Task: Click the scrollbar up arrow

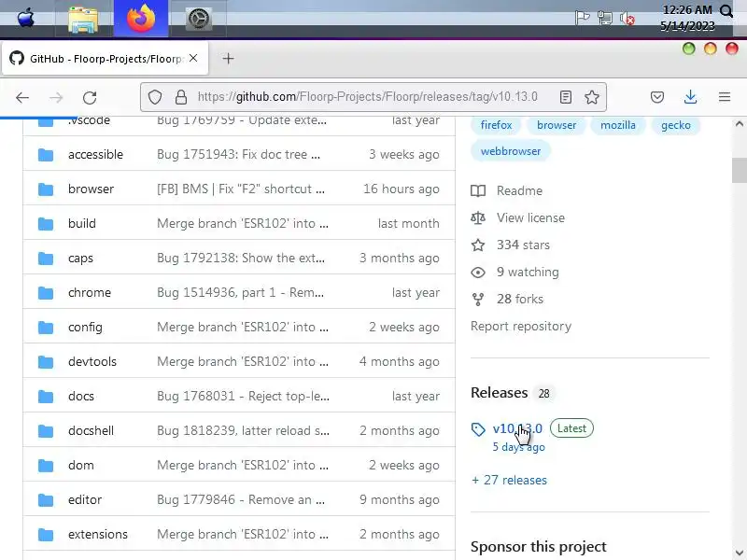Action: pyautogui.click(x=739, y=124)
